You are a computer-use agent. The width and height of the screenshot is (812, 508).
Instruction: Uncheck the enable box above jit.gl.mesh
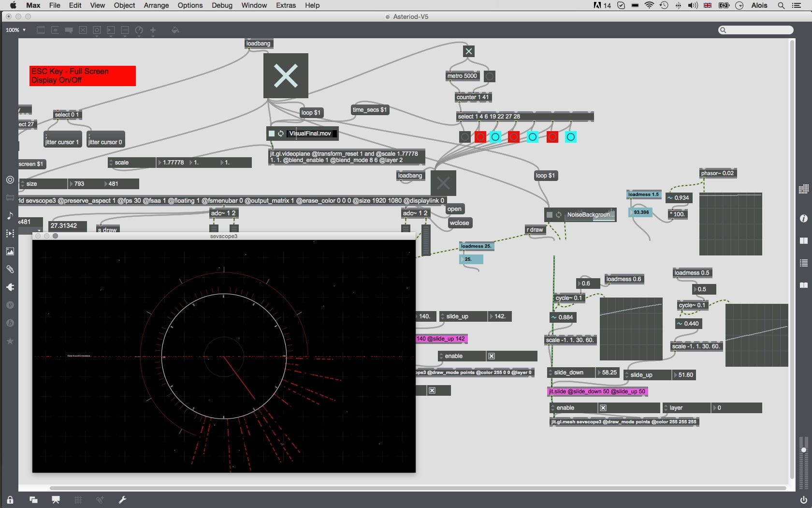tap(603, 408)
